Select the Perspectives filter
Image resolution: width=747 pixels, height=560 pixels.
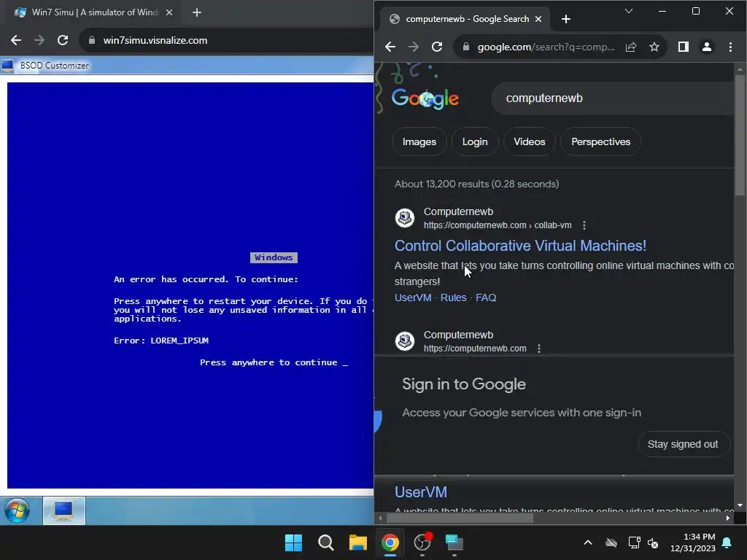[x=601, y=141]
